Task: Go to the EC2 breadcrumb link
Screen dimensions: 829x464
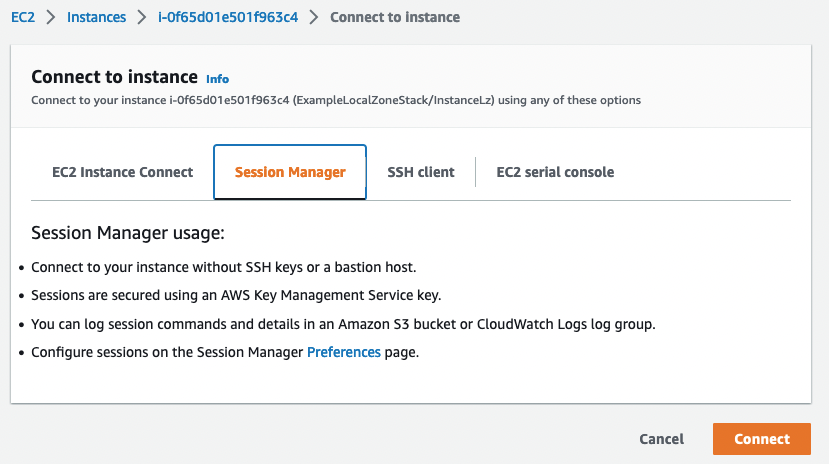Action: coord(23,17)
